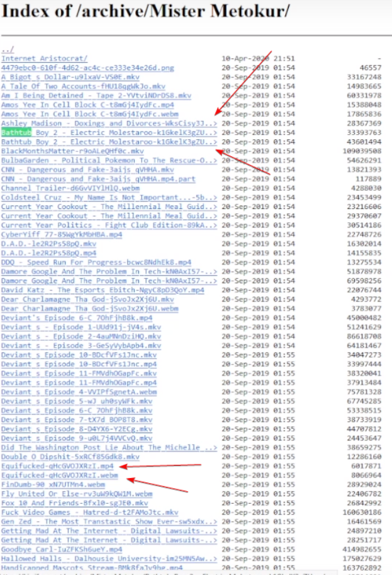Select the file size value 46557
Image resolution: width=392 pixels, height=575 pixels.
point(371,68)
